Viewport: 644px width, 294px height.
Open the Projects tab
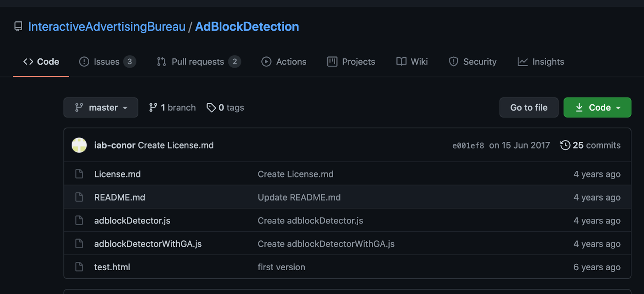(351, 62)
